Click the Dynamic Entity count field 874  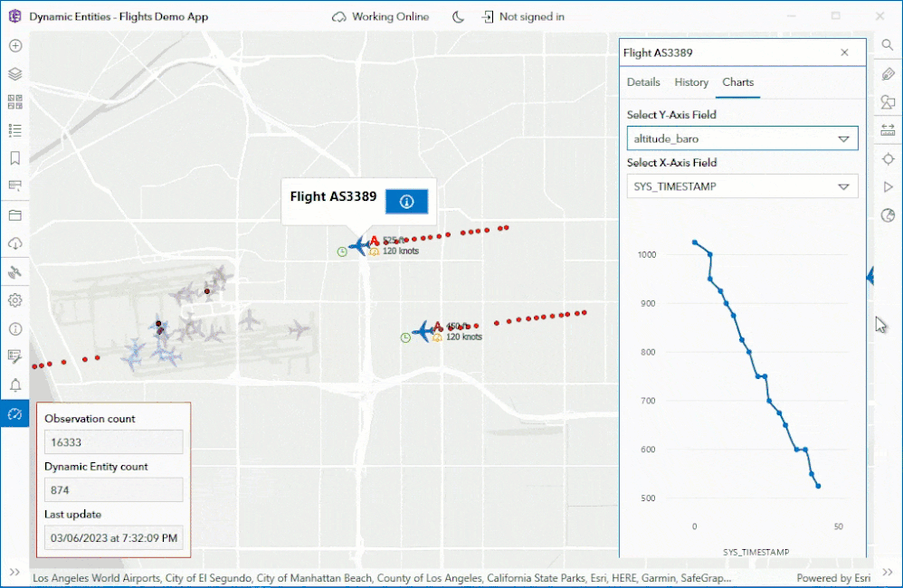click(113, 490)
